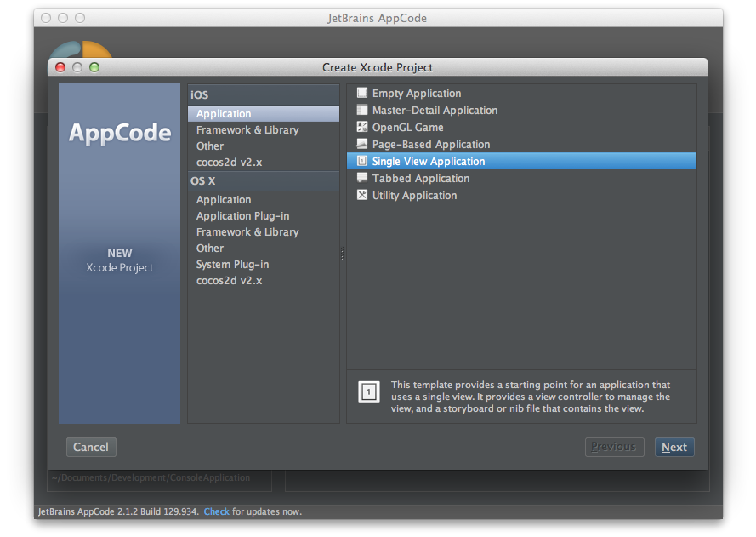The height and width of the screenshot is (537, 756).
Task: Open OS X Application Plug-in category
Action: tap(242, 216)
